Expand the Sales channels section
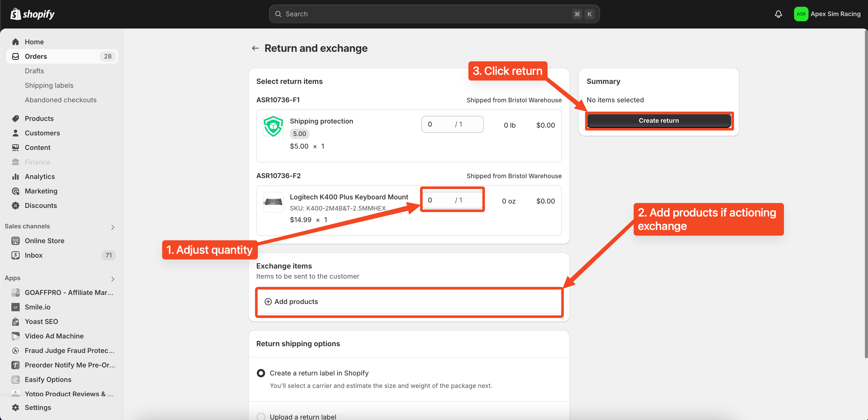The width and height of the screenshot is (868, 420). [x=113, y=227]
